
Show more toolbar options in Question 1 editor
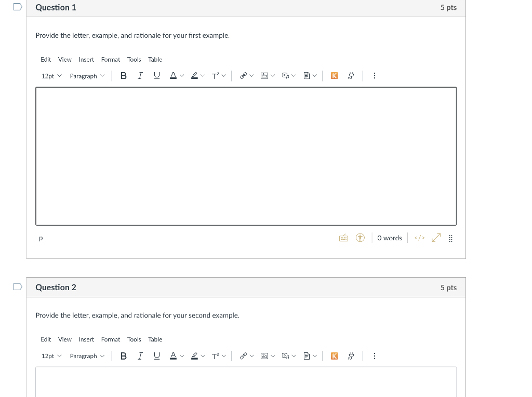(375, 76)
